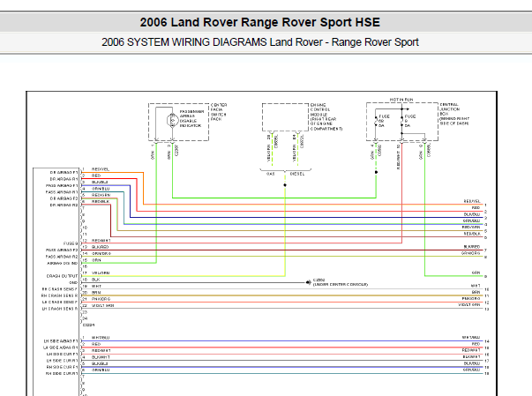Select pin 14 'GRN/ORG' wire label at left
The width and height of the screenshot is (532, 396).
tap(101, 254)
